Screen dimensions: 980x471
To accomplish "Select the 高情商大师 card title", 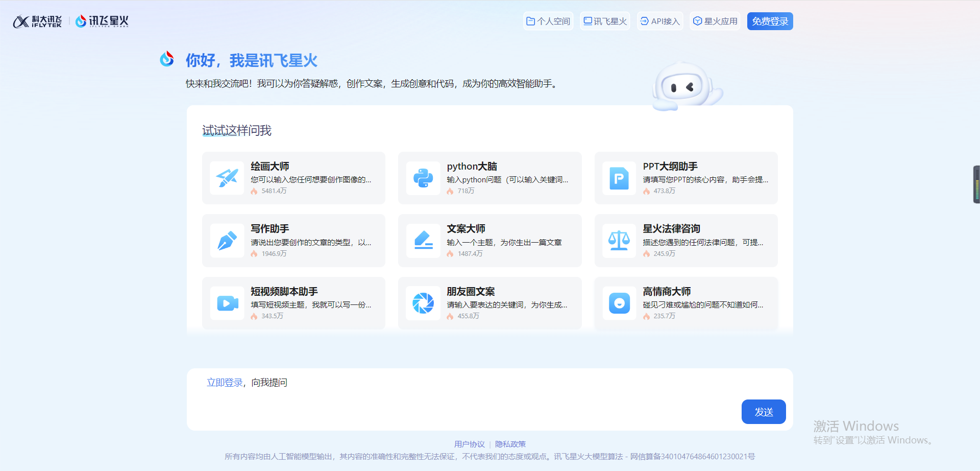I will click(667, 292).
